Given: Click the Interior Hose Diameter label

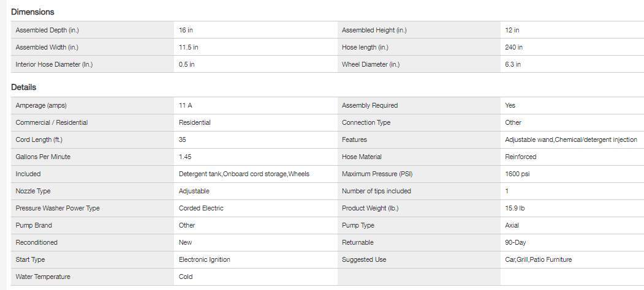Looking at the screenshot, I should point(54,64).
